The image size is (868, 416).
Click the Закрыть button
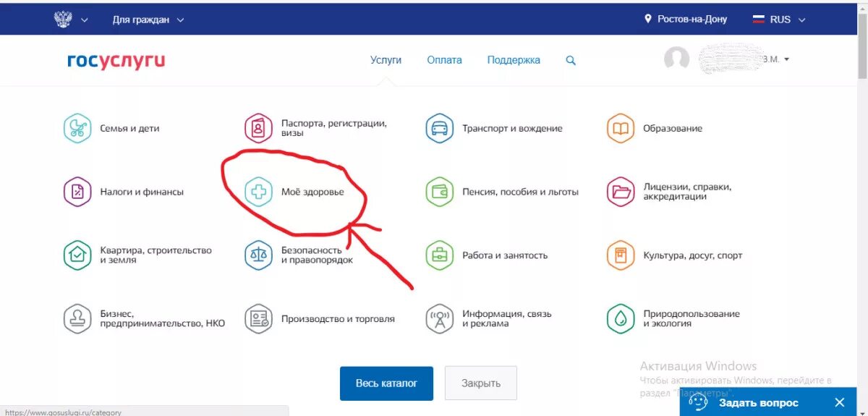pos(481,383)
